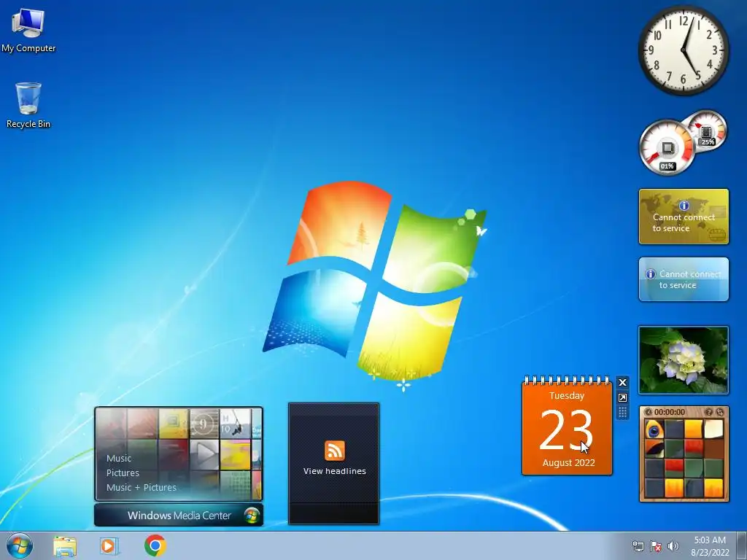Click the 00:00:00 puzzle timer readout
Image resolution: width=747 pixels, height=560 pixels.
pos(670,412)
